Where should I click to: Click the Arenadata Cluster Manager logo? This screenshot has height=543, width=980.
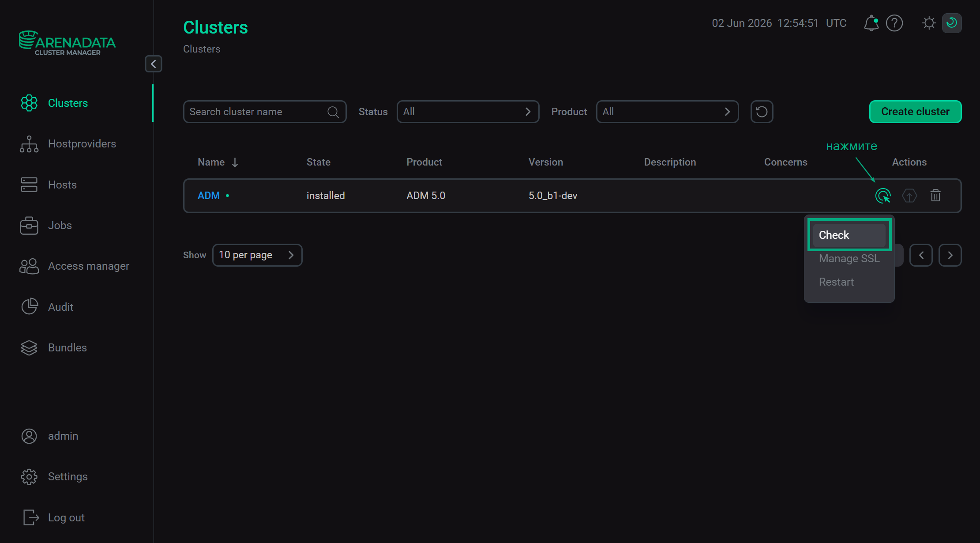click(67, 43)
